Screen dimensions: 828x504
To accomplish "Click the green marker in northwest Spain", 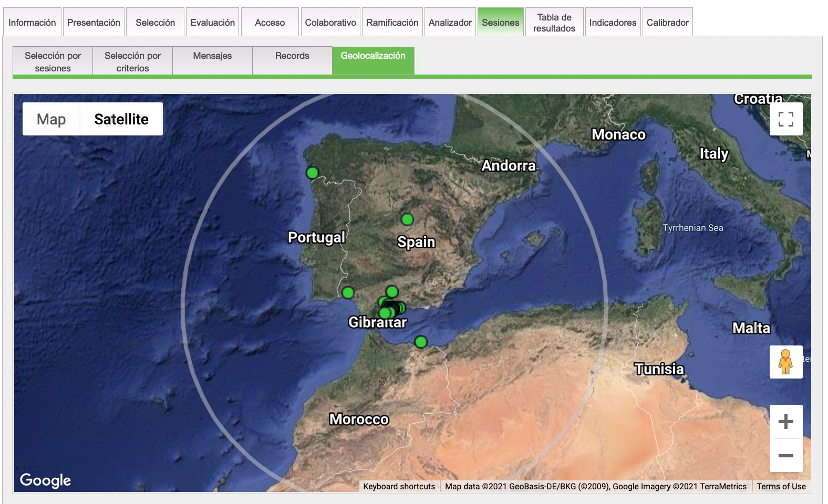I will click(x=312, y=173).
